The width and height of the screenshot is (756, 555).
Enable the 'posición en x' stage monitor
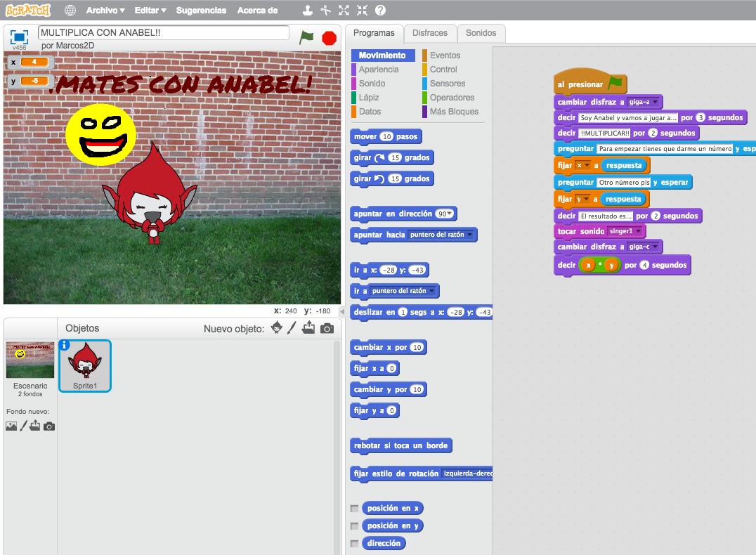[x=354, y=508]
